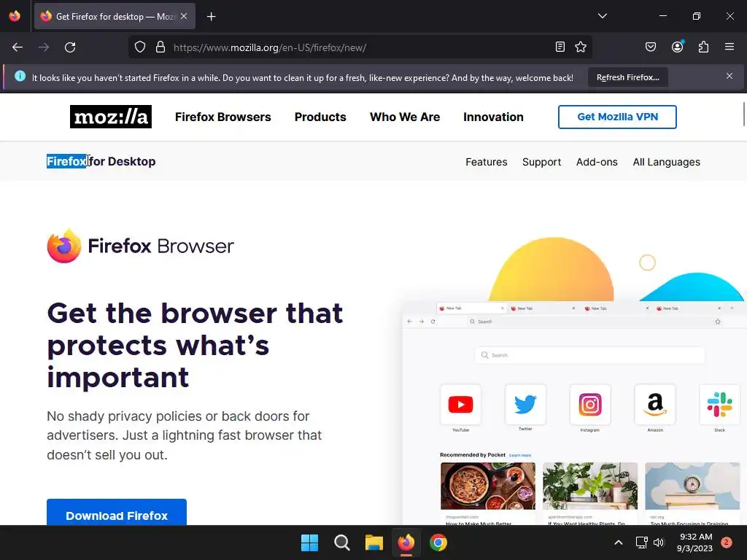Click the forward navigation arrow
Screen dimensions: 747x560
pyautogui.click(x=44, y=47)
